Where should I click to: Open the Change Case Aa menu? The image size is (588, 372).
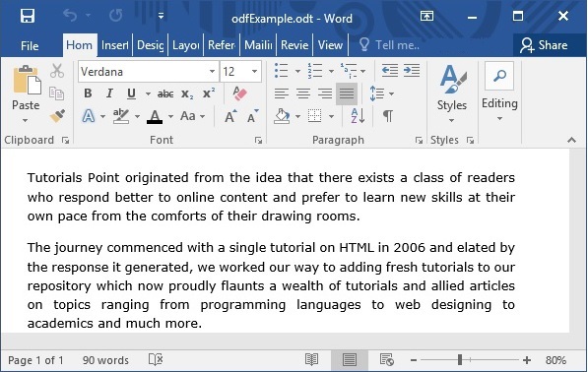tap(192, 116)
